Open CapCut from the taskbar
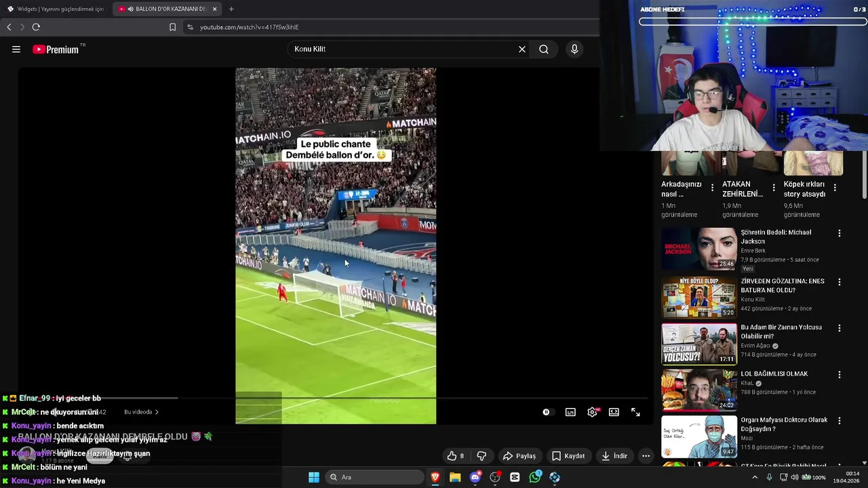This screenshot has width=868, height=488. point(515,477)
